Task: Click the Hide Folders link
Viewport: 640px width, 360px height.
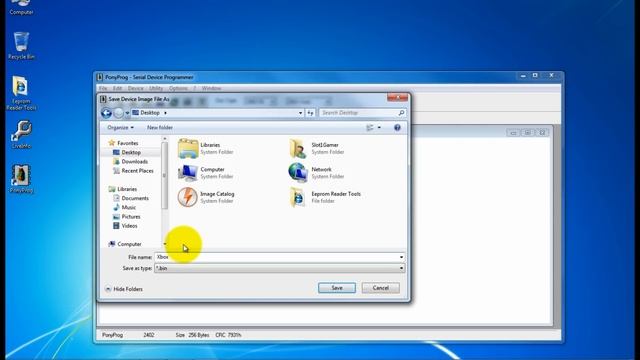Action: pyautogui.click(x=128, y=289)
